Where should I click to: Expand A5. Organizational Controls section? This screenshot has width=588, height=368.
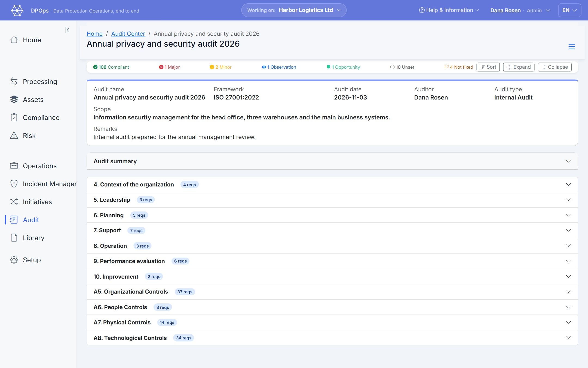tap(332, 292)
